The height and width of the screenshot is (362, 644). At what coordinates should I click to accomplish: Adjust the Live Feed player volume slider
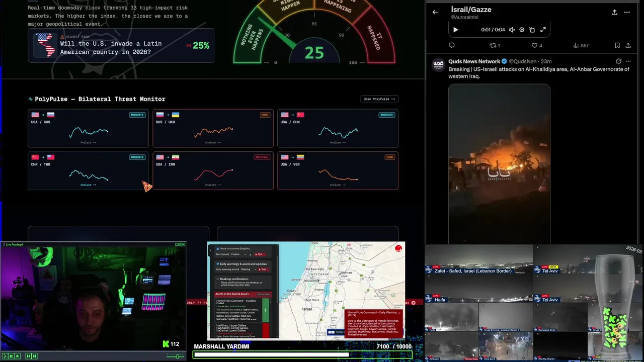[x=176, y=356]
